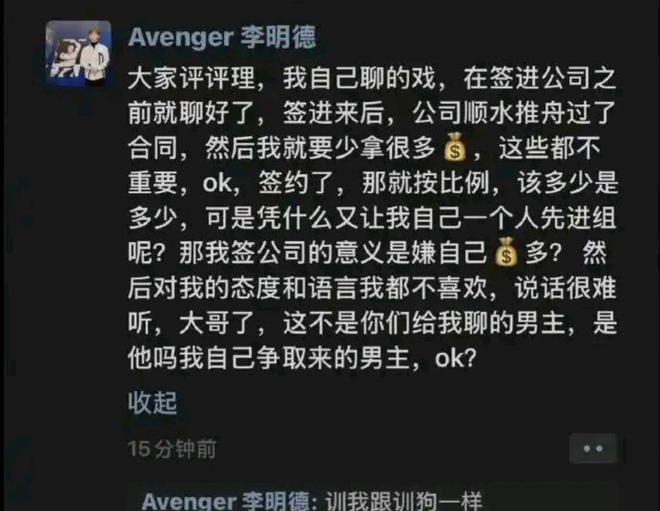This screenshot has width=660, height=511.
Task: Click the money bag emoji after 嫌自己
Action: click(x=506, y=253)
